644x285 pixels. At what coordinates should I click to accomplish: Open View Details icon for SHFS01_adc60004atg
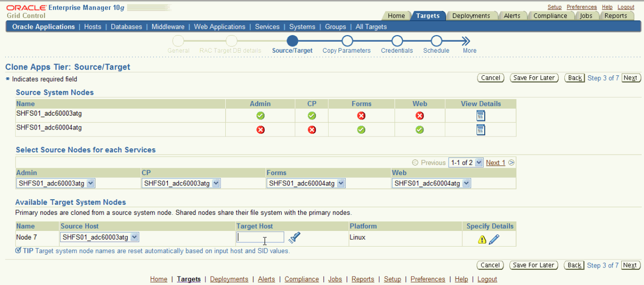[481, 130]
